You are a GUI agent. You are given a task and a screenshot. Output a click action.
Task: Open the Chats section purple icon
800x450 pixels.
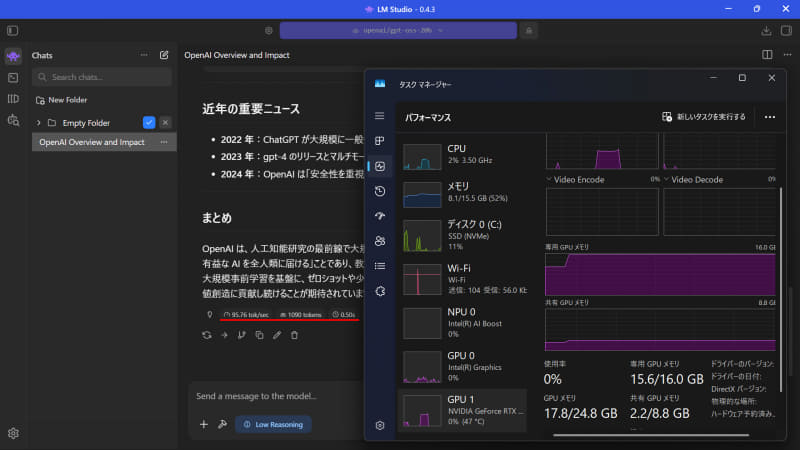click(x=13, y=56)
